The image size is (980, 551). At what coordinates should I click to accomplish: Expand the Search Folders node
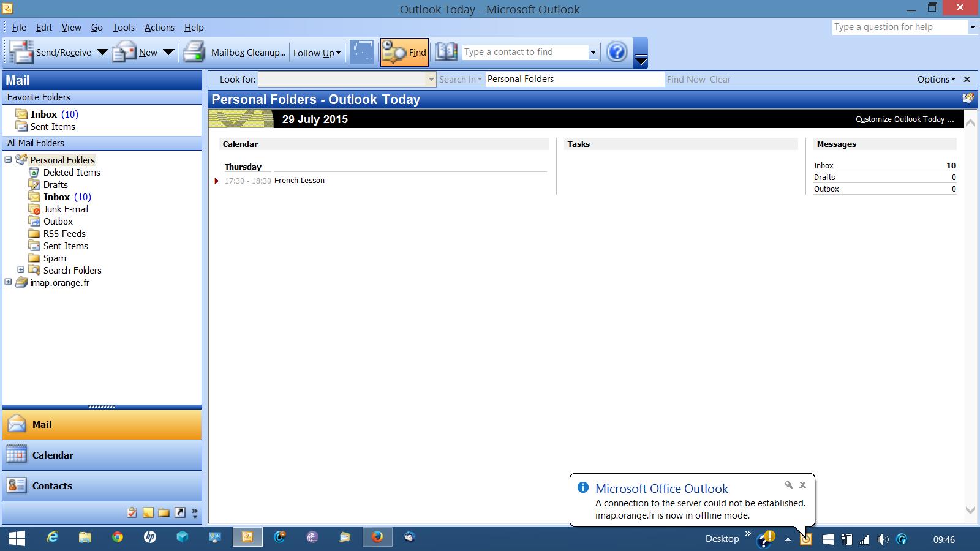pyautogui.click(x=22, y=270)
